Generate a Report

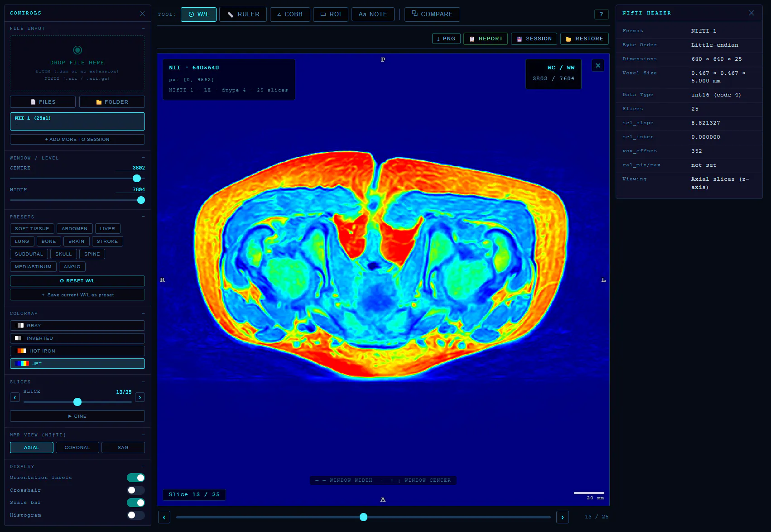[486, 39]
